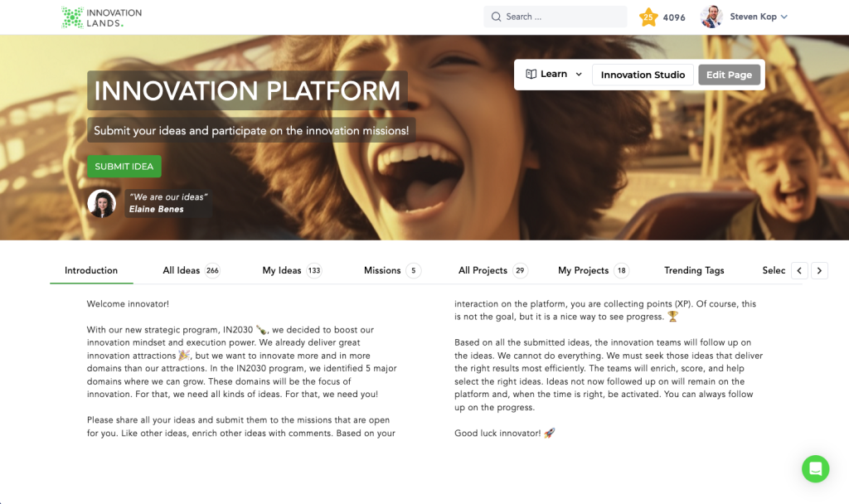Click the book icon next to Learn
Viewport: 849px width, 504px height.
pos(531,74)
